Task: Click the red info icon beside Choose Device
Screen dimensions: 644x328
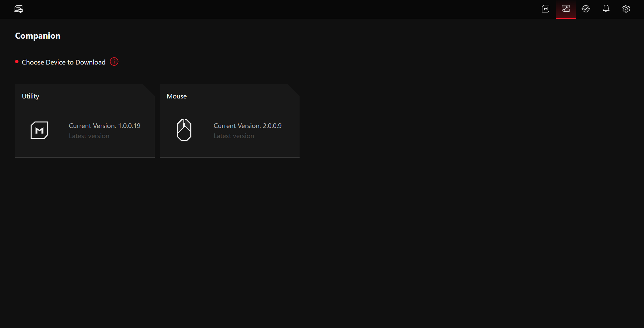Action: pos(114,62)
